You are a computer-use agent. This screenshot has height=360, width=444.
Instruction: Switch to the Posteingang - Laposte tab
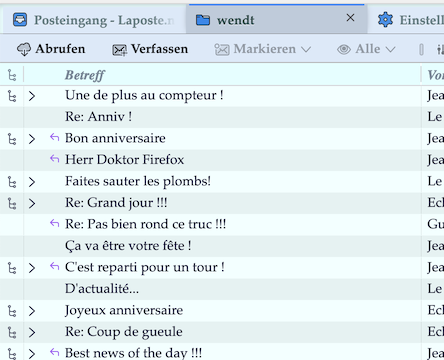point(94,20)
